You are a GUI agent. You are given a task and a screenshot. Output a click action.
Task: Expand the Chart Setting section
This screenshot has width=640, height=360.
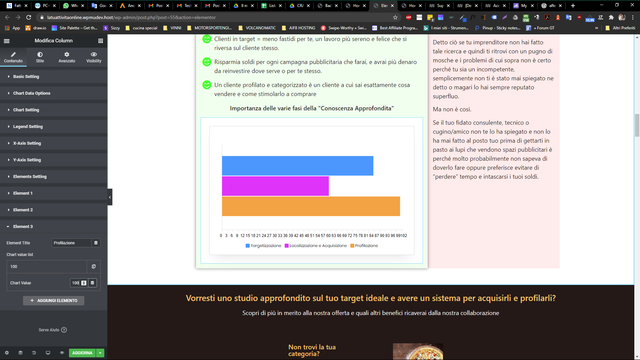coord(53,110)
